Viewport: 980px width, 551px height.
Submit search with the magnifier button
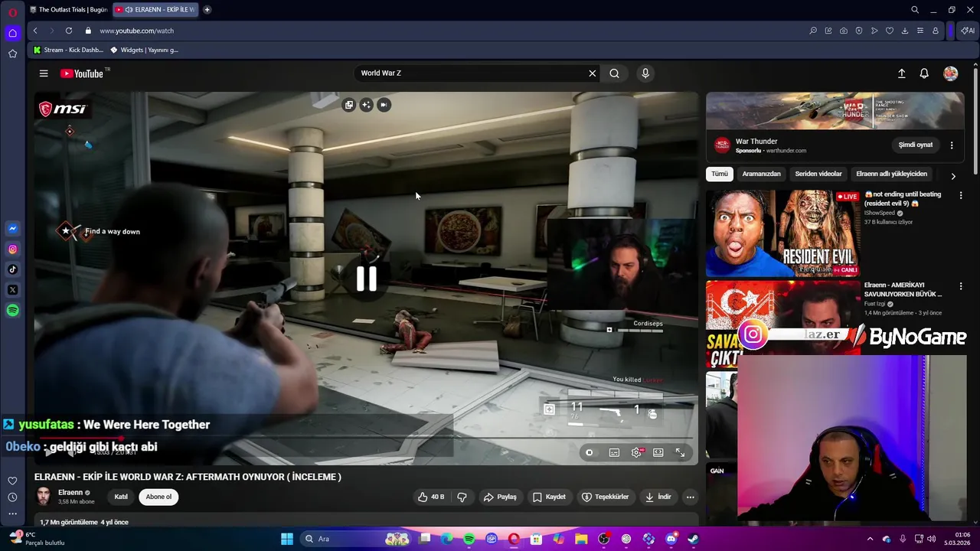(614, 73)
